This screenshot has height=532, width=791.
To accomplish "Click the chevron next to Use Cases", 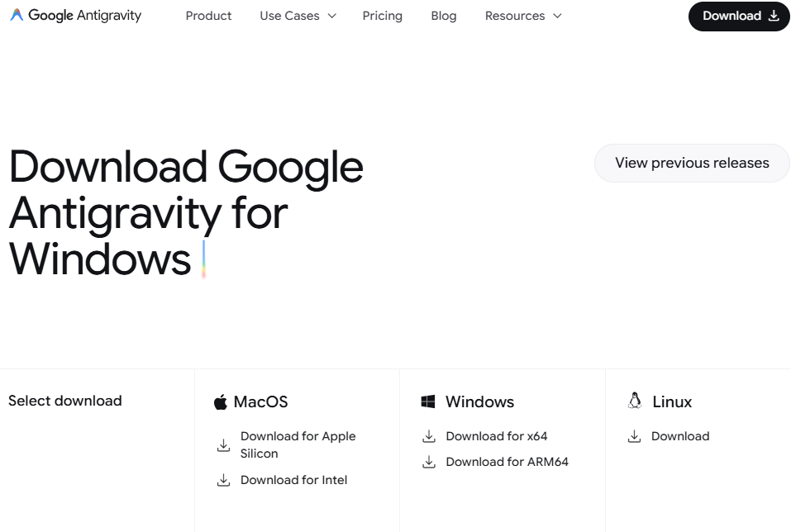I will click(331, 17).
